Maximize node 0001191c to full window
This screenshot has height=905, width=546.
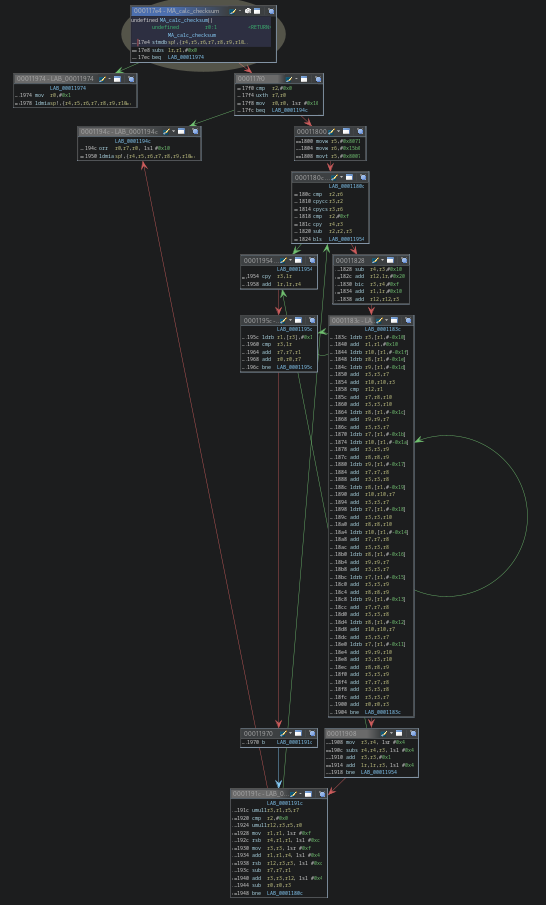(308, 794)
